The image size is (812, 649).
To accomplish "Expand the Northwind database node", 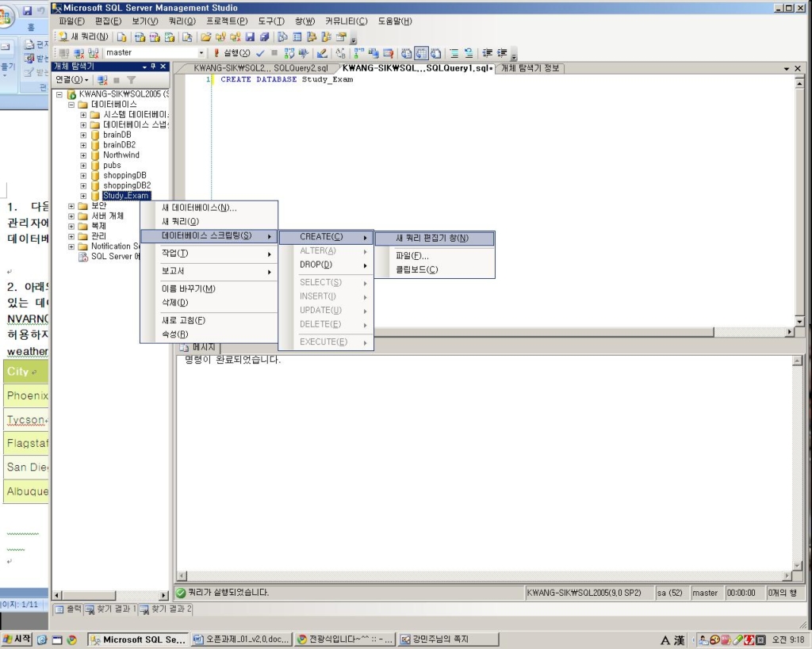I will [x=83, y=155].
